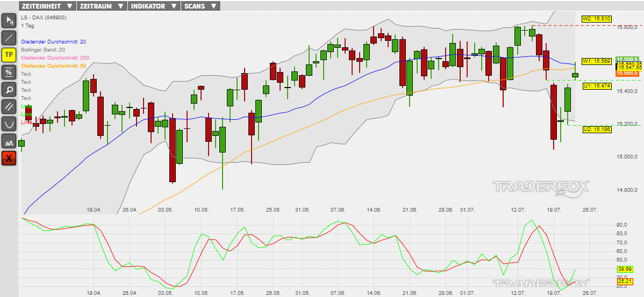
Task: Click the U2: 15.196 support label
Action: click(x=597, y=129)
